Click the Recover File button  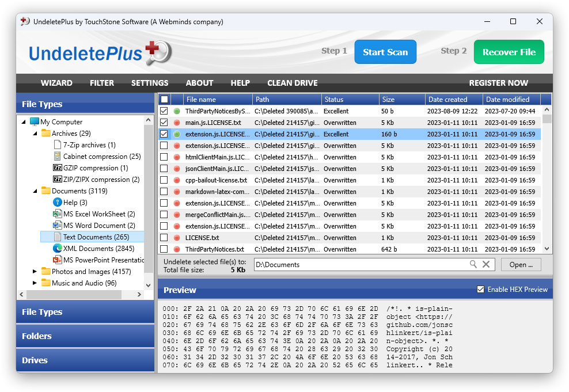click(x=509, y=52)
